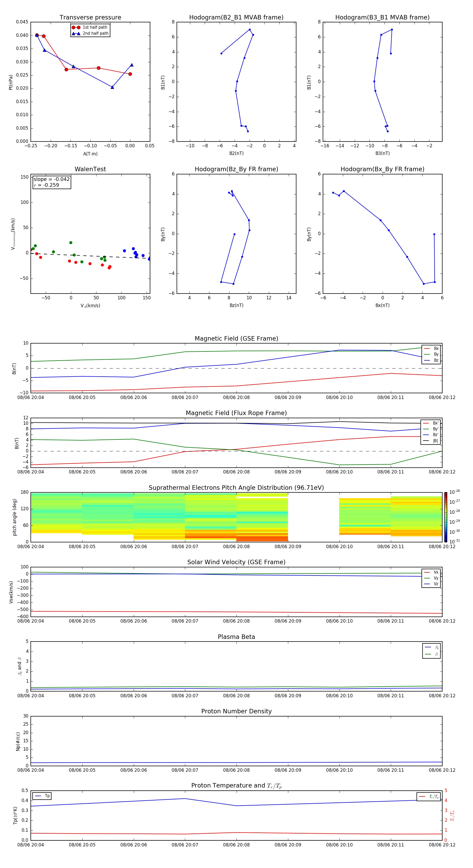Click the 'Transverse pressure' plot title
Viewport: 473px width, 868px height.
pyautogui.click(x=90, y=18)
